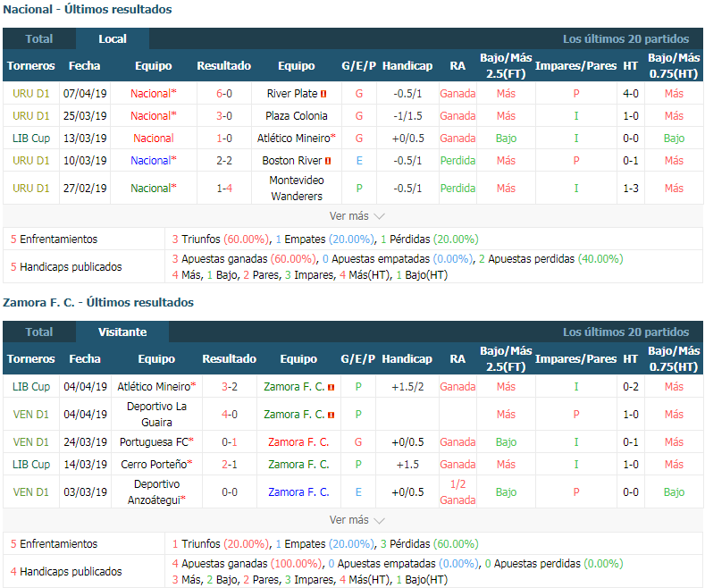Screen dimensions: 705x588
Task: Click red Zamora F. C. on 24/03/19 row
Action: pyautogui.click(x=298, y=442)
